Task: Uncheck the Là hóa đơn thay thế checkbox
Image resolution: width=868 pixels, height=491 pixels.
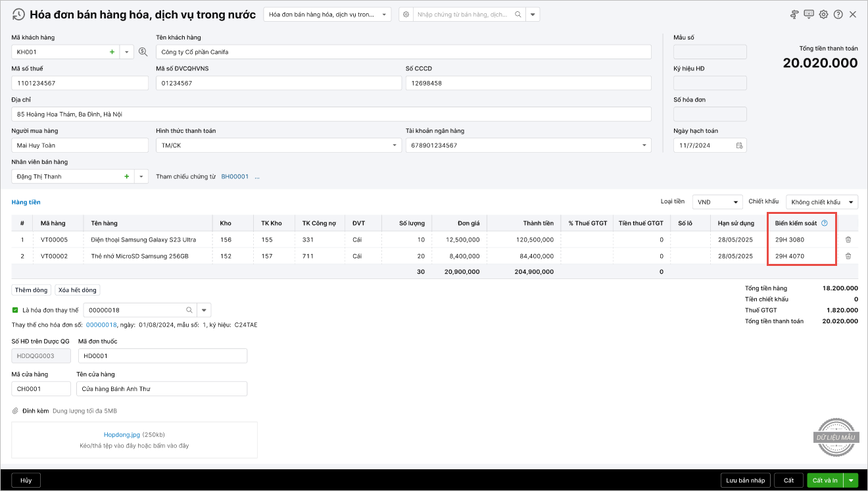Action: 15,310
